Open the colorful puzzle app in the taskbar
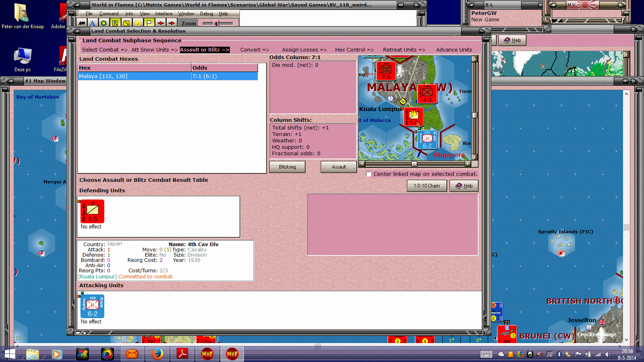The image size is (644, 362). coord(82,354)
